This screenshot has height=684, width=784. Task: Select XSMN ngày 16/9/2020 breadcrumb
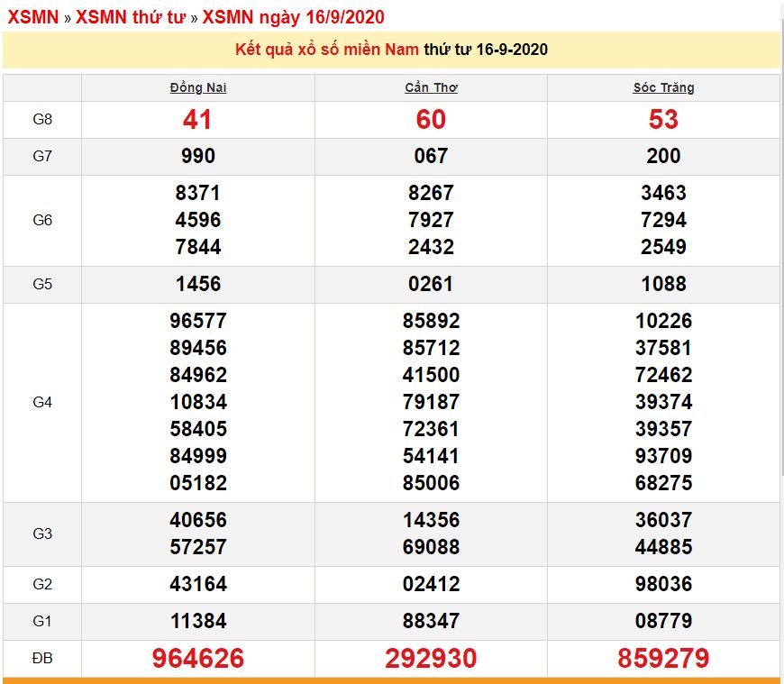(x=293, y=17)
